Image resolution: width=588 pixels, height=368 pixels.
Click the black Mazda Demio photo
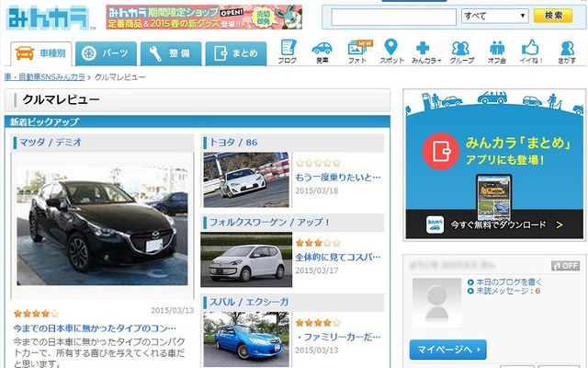point(102,225)
